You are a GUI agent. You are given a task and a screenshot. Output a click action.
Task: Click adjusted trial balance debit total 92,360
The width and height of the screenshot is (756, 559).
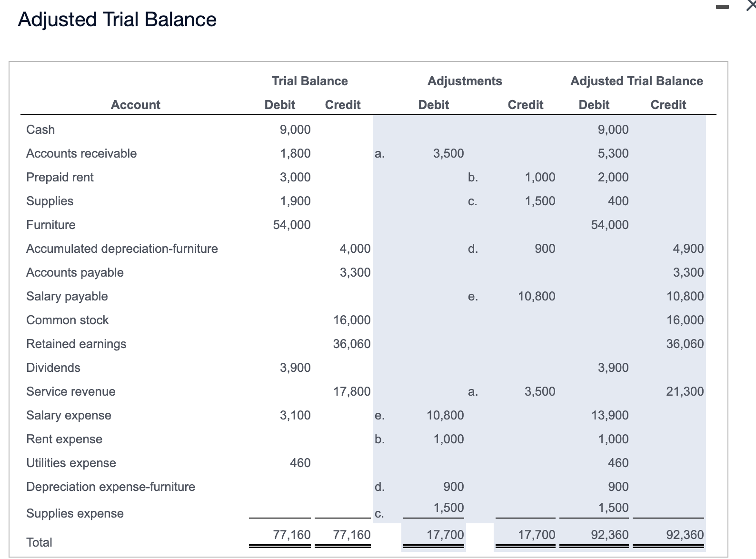[610, 535]
